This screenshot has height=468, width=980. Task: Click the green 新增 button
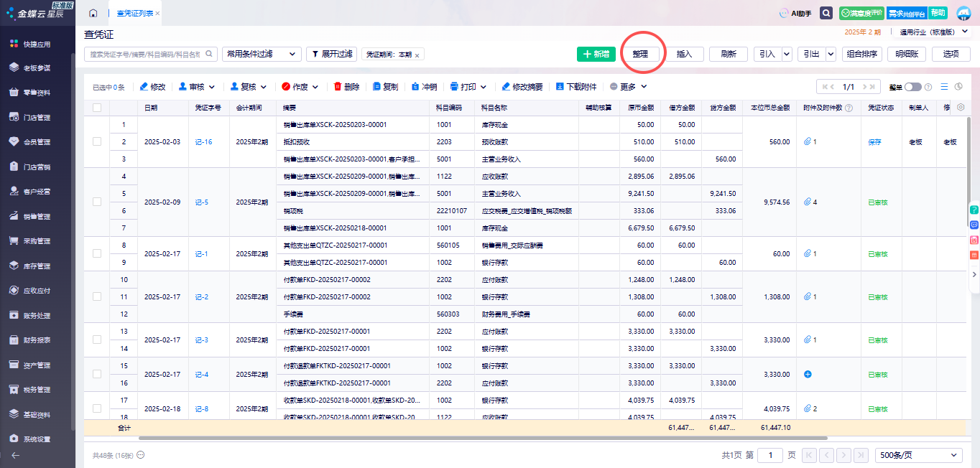[596, 54]
